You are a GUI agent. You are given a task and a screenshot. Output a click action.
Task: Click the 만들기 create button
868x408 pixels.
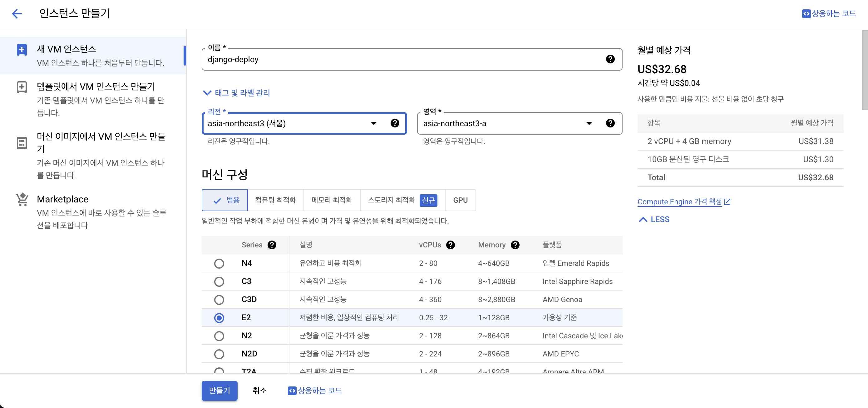click(x=219, y=391)
